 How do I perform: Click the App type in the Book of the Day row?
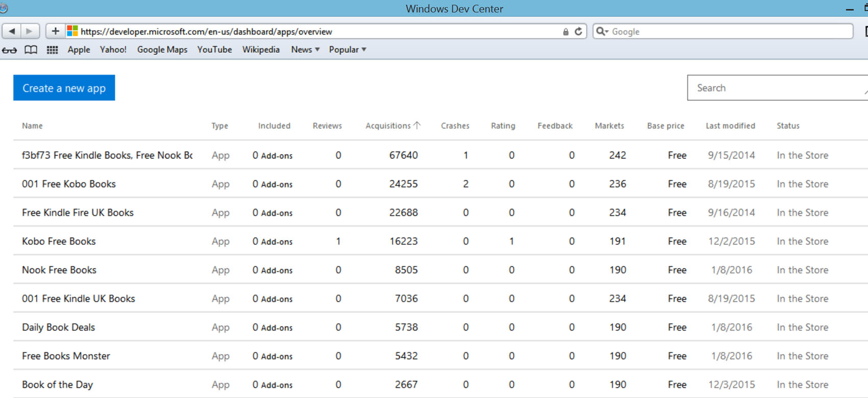pos(221,385)
